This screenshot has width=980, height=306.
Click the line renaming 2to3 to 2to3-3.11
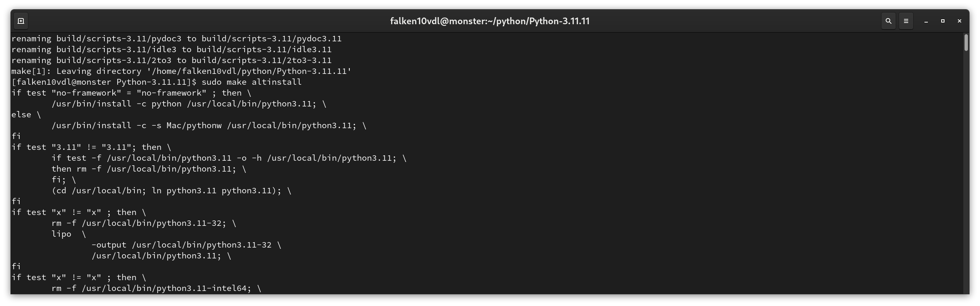172,61
